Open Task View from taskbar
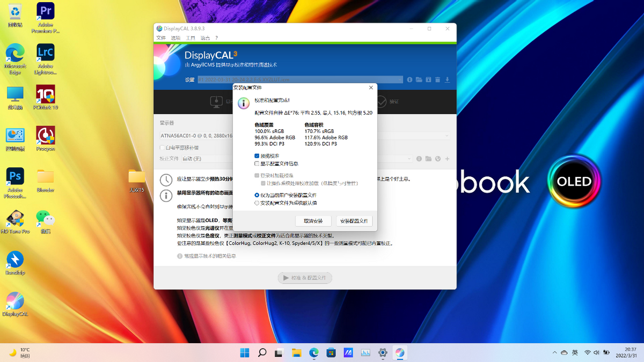 click(279, 352)
